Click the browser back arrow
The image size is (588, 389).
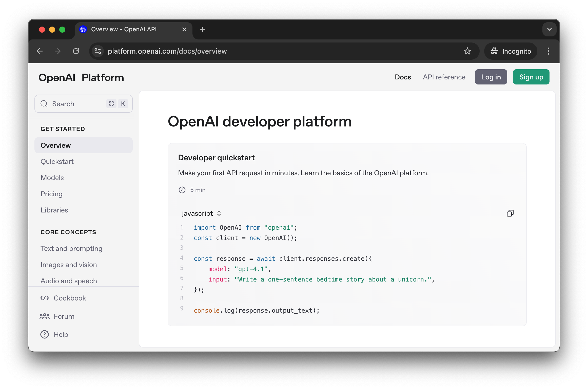tap(40, 51)
